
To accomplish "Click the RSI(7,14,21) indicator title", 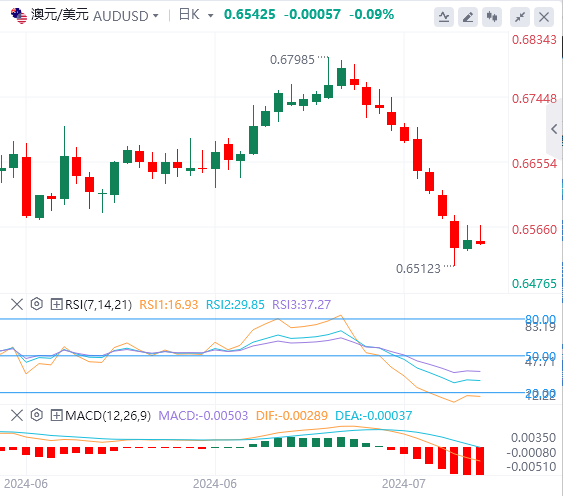I will click(98, 305).
